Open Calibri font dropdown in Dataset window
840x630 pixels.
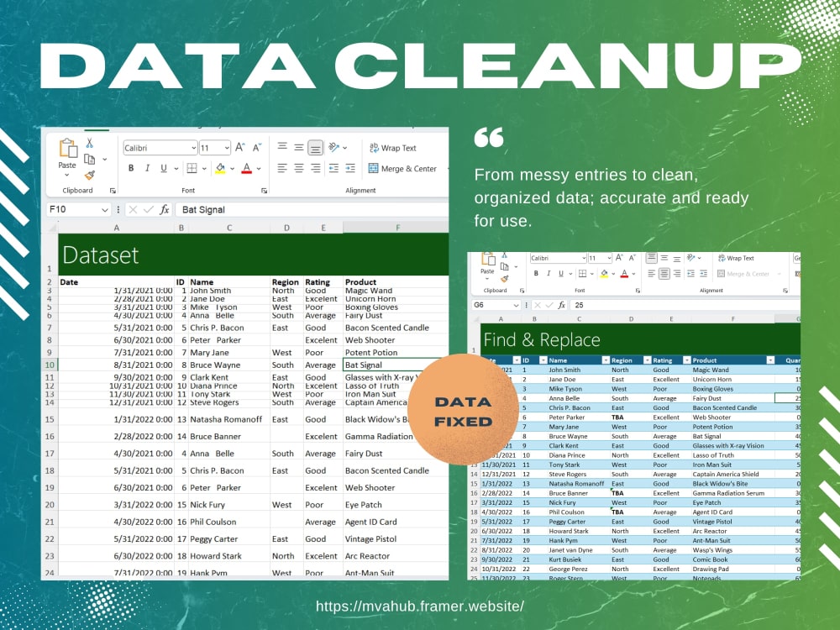193,148
